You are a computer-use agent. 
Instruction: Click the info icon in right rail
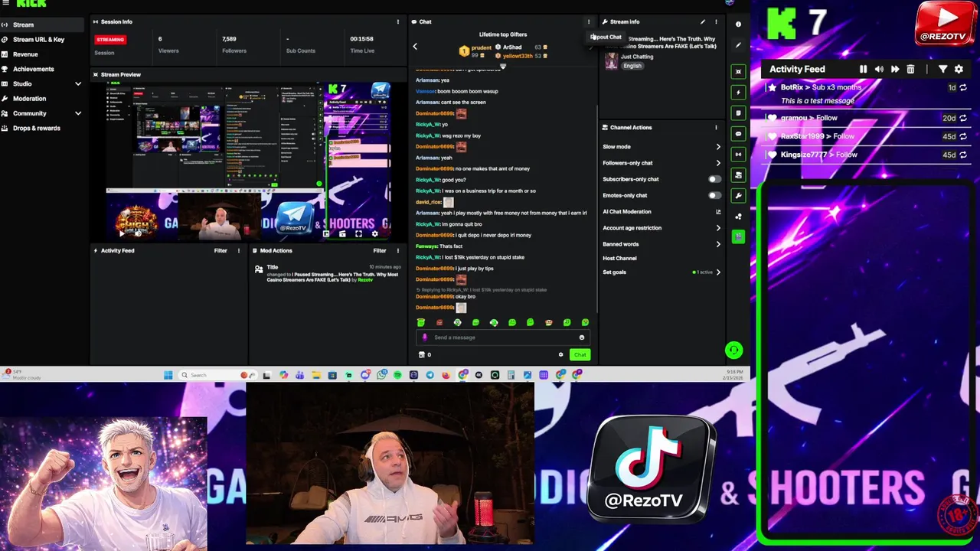pos(738,24)
